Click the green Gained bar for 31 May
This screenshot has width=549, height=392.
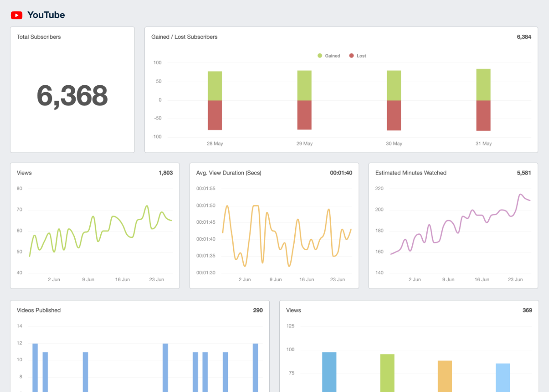483,84
